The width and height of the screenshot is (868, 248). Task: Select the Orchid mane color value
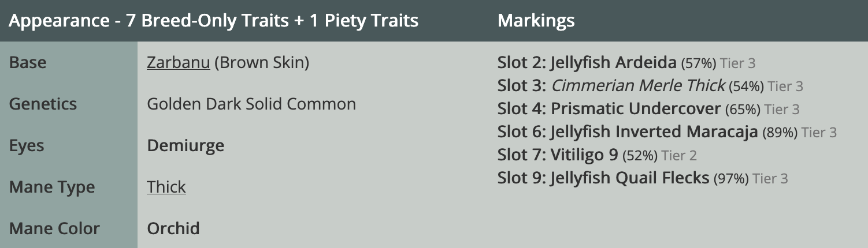[173, 228]
